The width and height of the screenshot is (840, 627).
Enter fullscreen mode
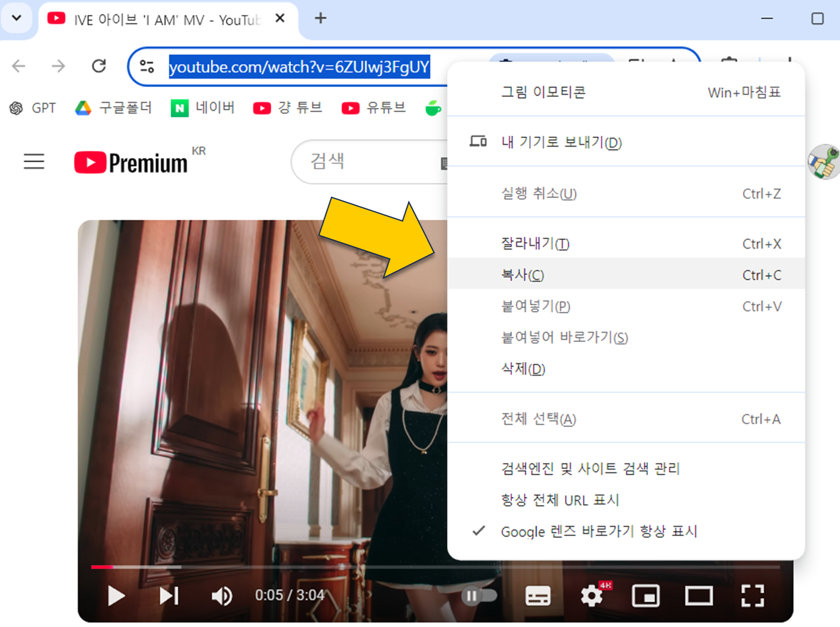[752, 596]
